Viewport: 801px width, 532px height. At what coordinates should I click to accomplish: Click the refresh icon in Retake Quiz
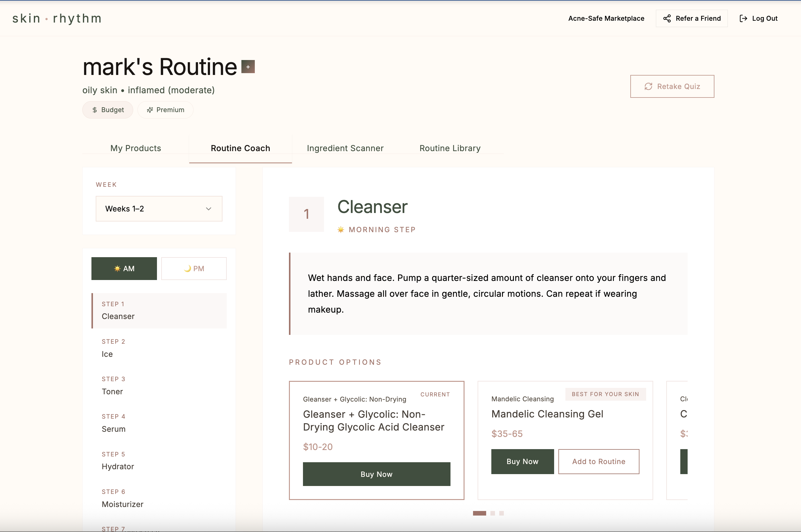point(648,87)
